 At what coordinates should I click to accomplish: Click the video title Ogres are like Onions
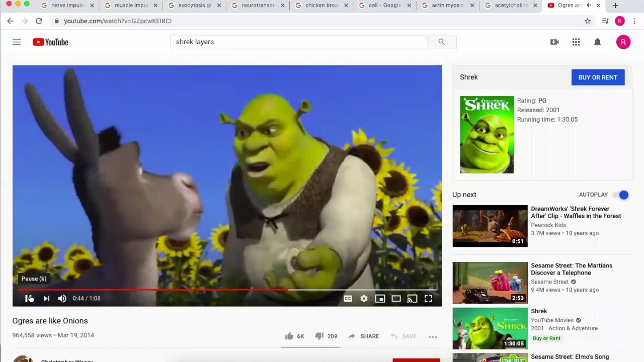tap(50, 321)
